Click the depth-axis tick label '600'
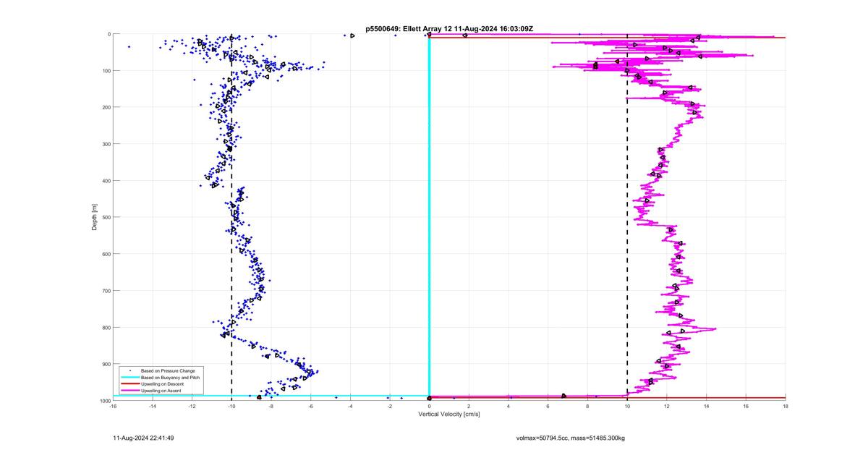 (x=106, y=254)
